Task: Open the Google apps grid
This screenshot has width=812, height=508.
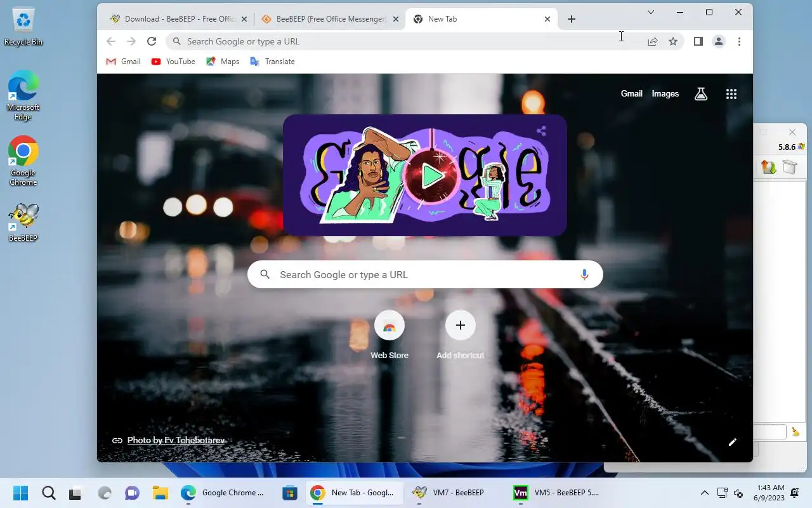Action: coord(731,94)
